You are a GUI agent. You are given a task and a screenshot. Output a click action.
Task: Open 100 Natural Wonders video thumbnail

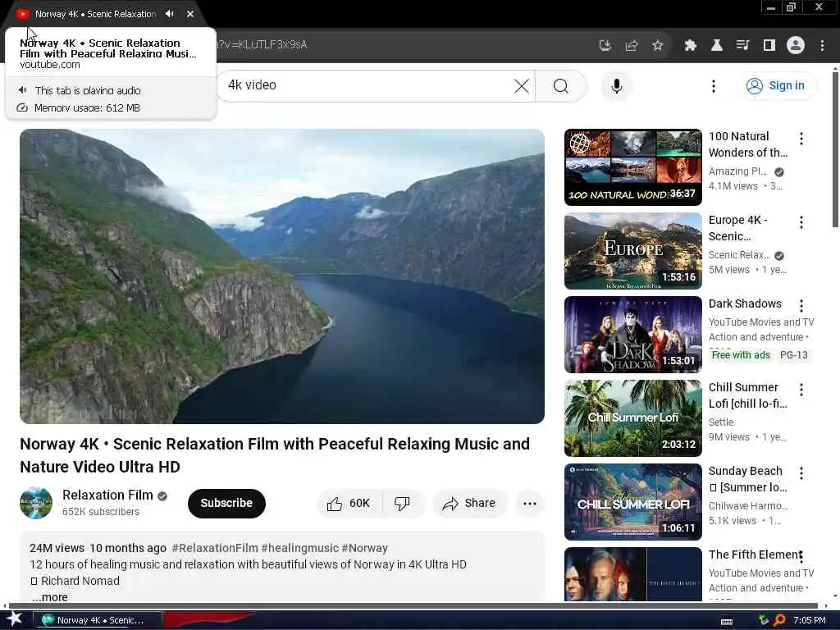(x=632, y=167)
